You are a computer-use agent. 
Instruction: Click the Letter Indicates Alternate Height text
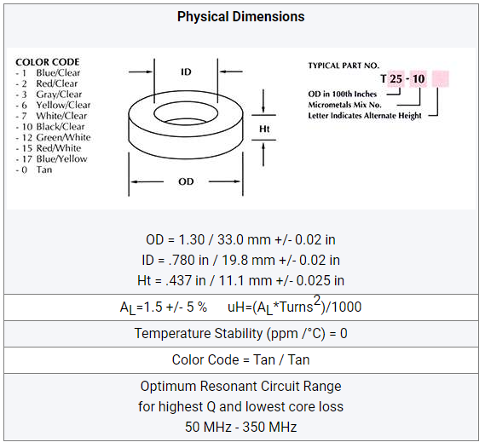(x=365, y=116)
